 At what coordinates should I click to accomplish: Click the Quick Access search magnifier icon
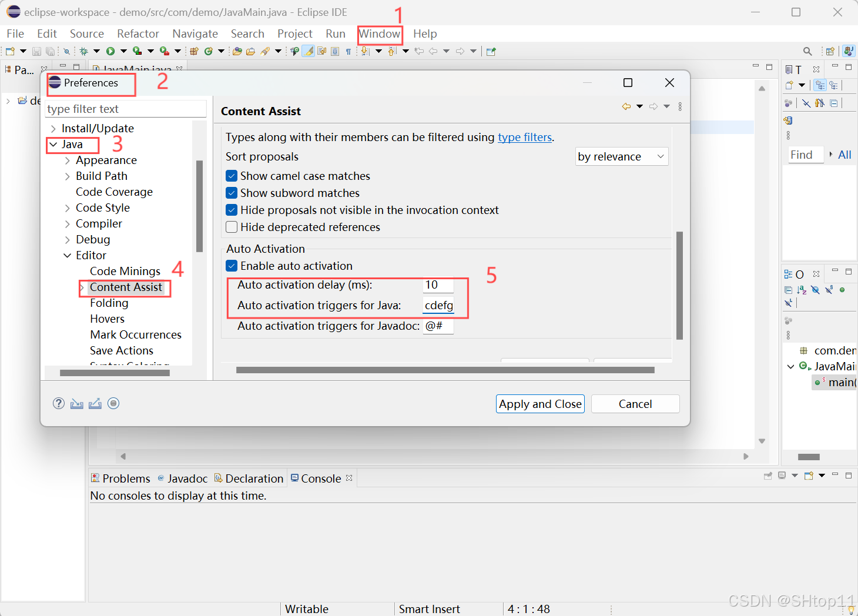(807, 51)
